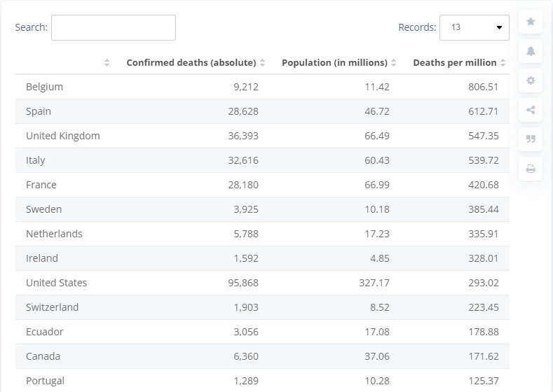
Task: Select the Belgium row label
Action: click(44, 87)
